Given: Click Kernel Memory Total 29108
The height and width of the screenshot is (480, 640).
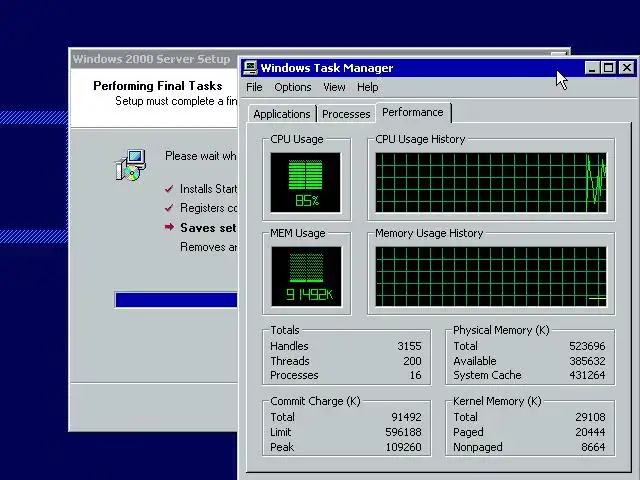Looking at the screenshot, I should 590,417.
